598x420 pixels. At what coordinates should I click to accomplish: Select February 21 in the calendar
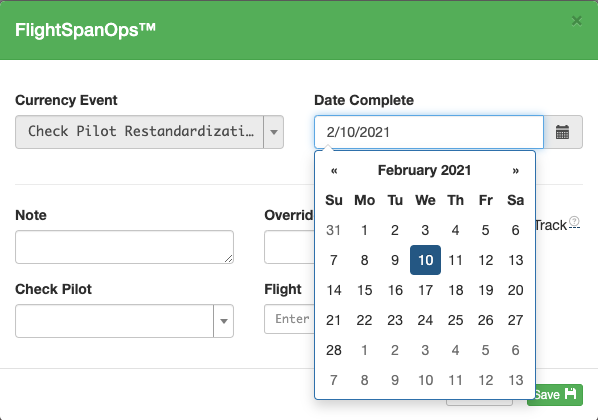coord(334,320)
